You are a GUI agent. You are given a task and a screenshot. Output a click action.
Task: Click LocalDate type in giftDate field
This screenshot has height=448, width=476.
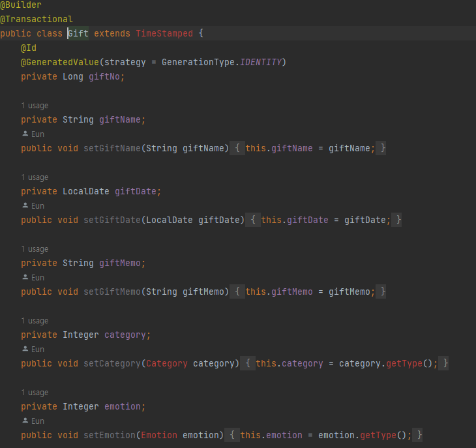86,191
